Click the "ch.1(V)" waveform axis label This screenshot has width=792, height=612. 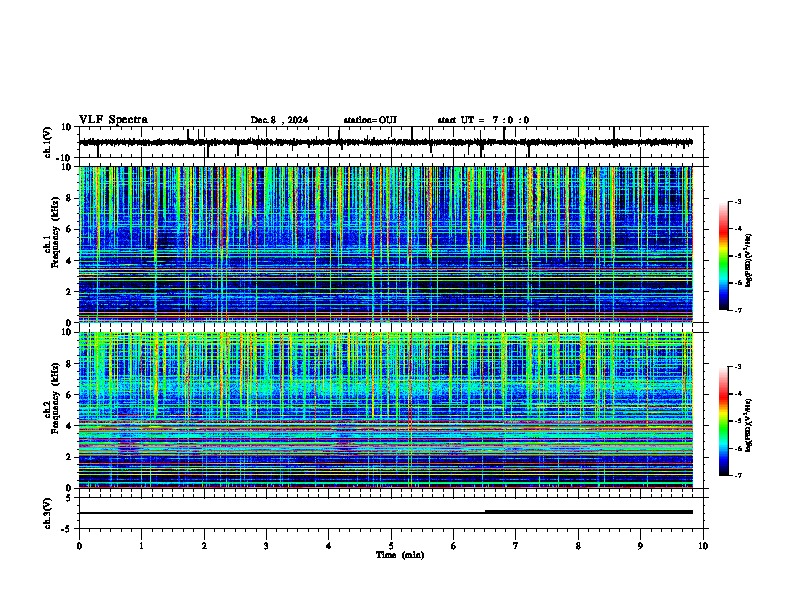click(x=48, y=142)
